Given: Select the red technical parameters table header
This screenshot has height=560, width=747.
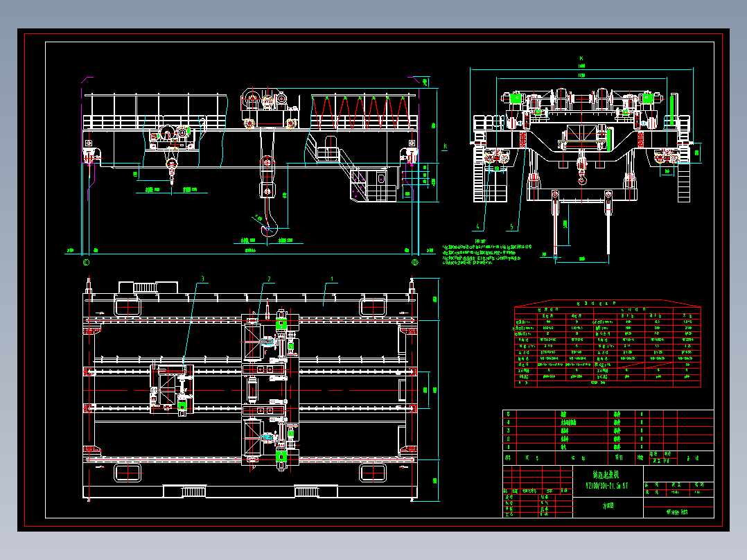Looking at the screenshot, I should tap(608, 304).
